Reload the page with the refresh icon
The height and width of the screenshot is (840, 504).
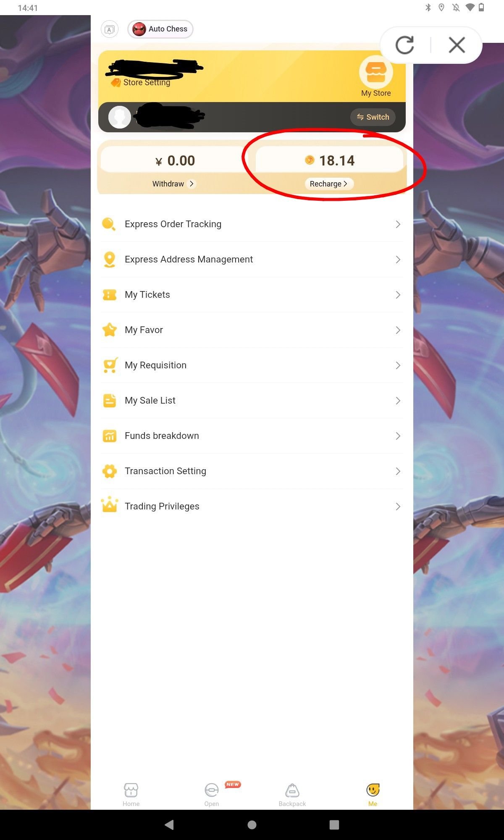[405, 45]
